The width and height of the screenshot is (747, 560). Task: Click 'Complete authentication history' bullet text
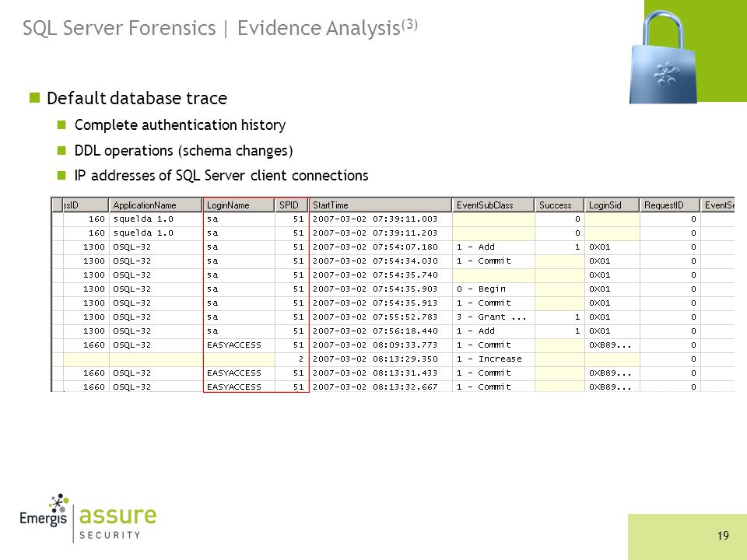point(180,124)
